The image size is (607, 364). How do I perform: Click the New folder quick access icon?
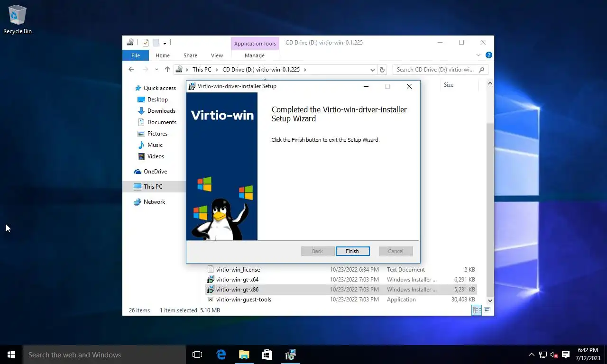click(156, 43)
